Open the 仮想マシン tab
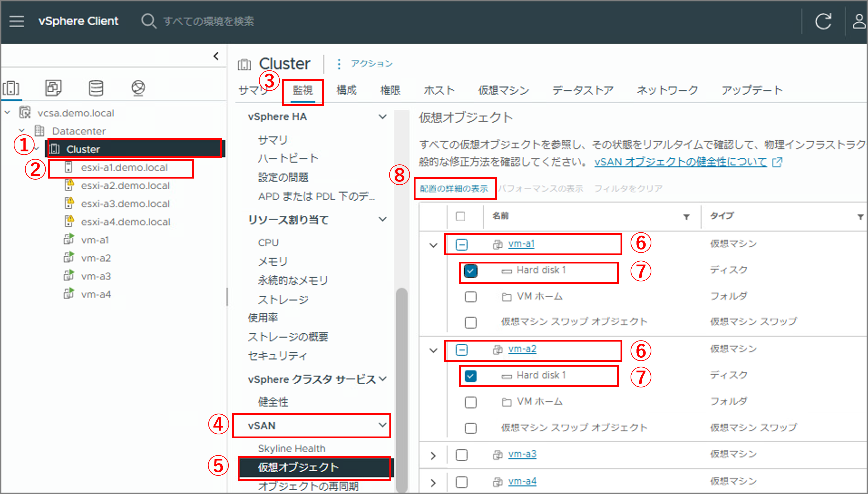This screenshot has height=494, width=868. tap(504, 90)
